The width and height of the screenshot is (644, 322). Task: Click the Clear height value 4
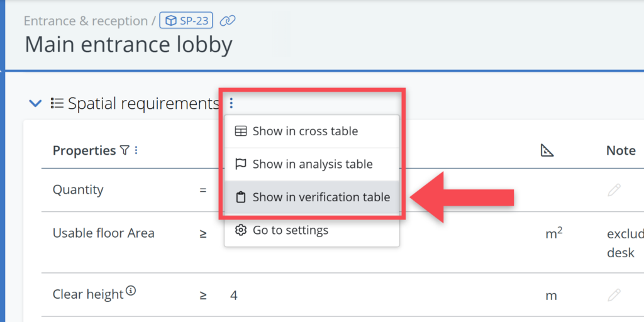pos(234,295)
